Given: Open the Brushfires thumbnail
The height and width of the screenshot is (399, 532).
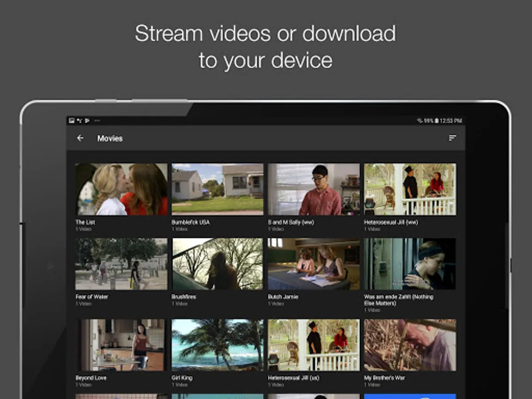Looking at the screenshot, I should click(x=217, y=264).
